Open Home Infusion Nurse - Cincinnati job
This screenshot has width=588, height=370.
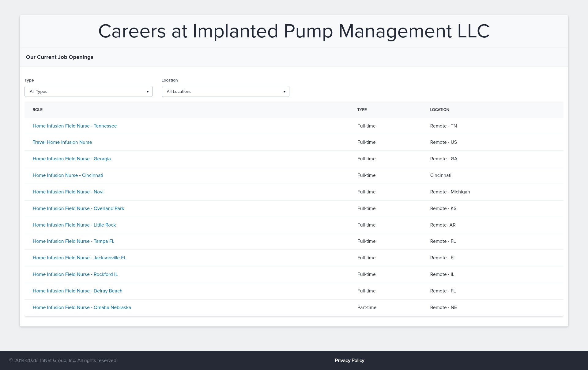68,175
